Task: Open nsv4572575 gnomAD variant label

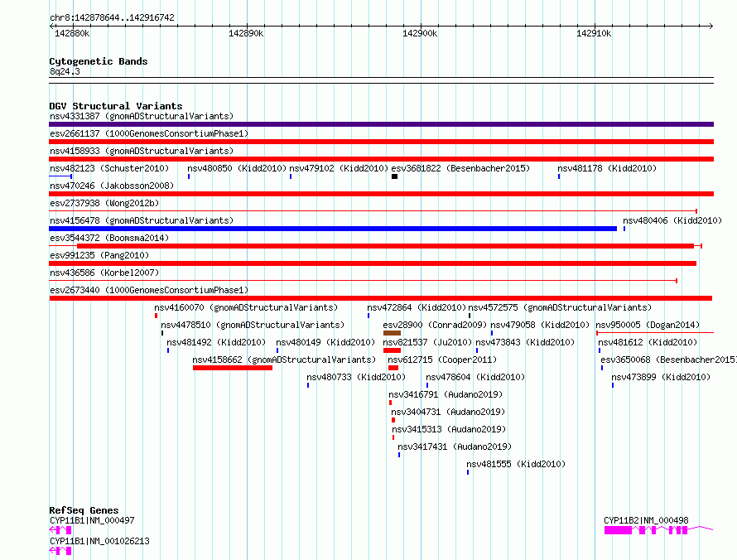Action: pos(560,307)
